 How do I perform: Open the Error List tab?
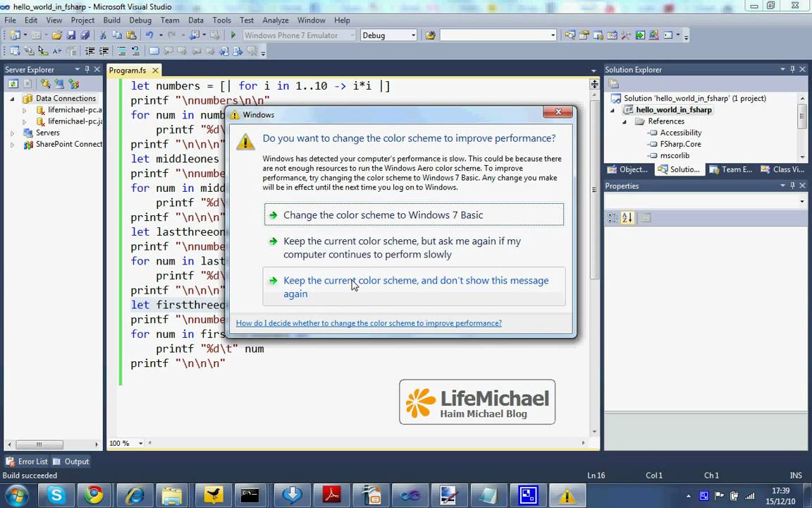[x=27, y=461]
